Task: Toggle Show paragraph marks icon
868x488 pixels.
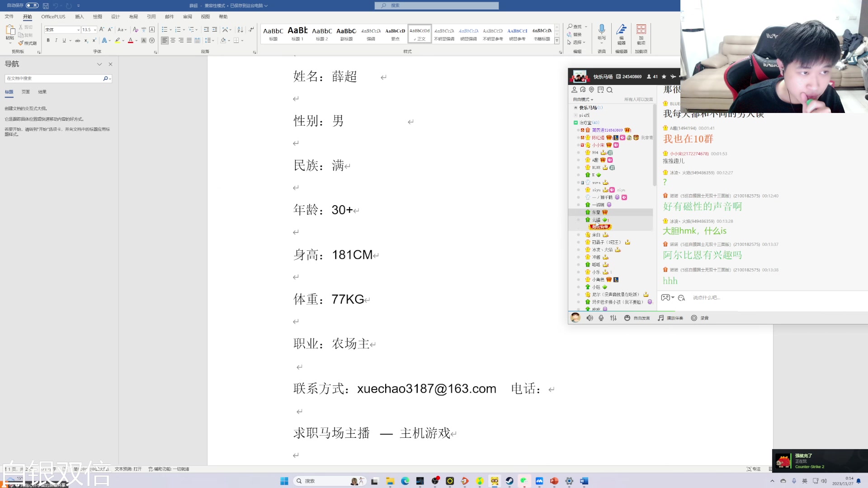Action: [x=251, y=29]
